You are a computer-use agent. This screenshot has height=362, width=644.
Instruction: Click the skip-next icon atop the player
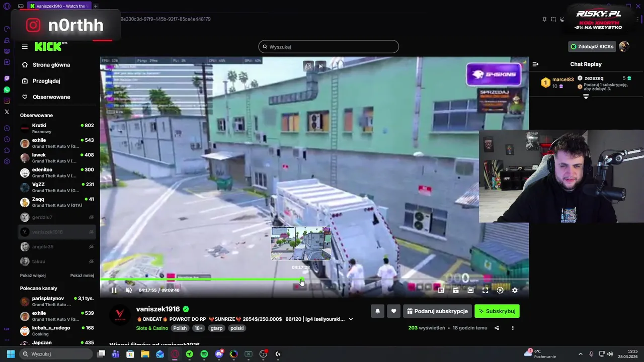click(x=320, y=66)
